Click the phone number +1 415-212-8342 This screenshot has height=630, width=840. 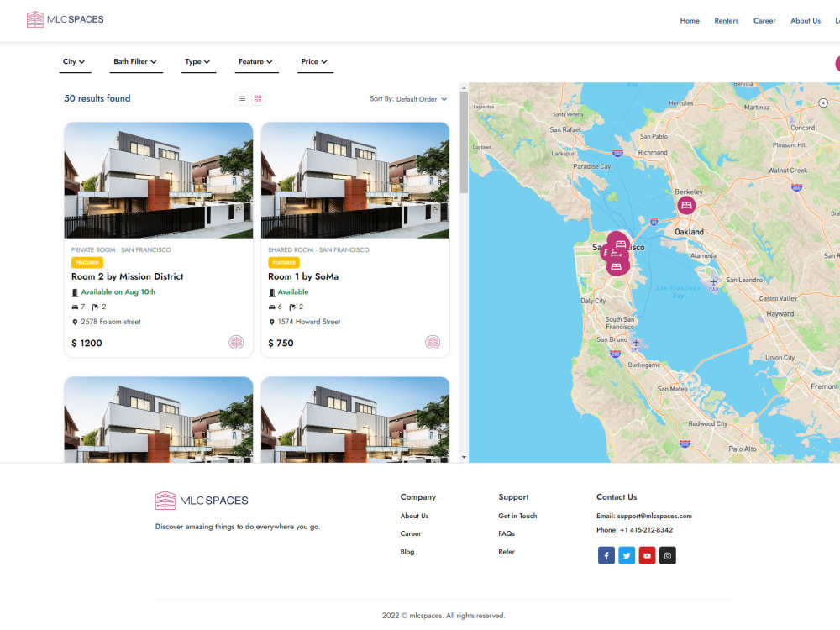point(646,530)
